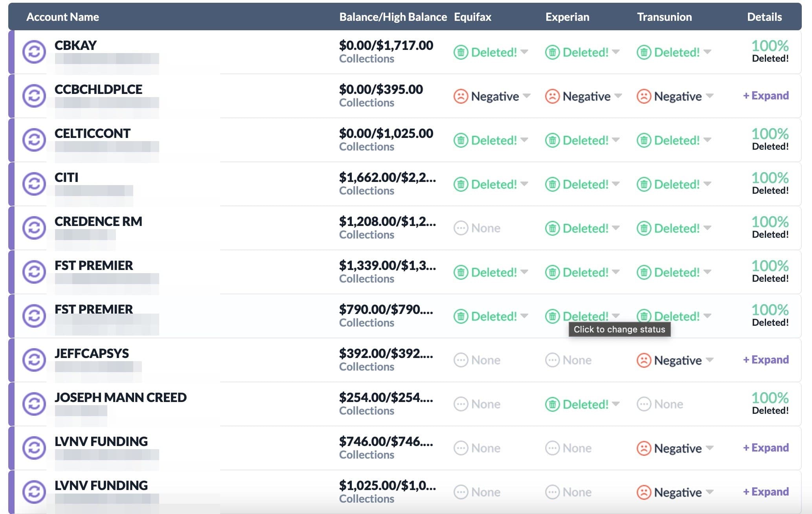Expand details for CCBCHLDPLCE account
812x514 pixels.
coord(766,95)
